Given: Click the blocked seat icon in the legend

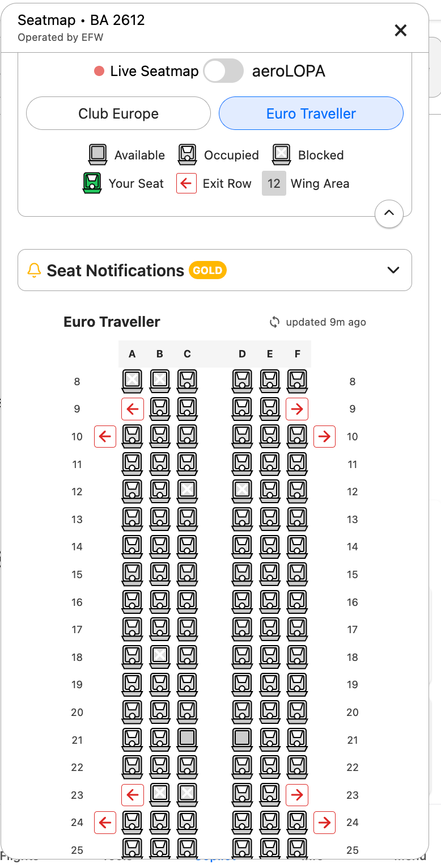Looking at the screenshot, I should point(281,154).
